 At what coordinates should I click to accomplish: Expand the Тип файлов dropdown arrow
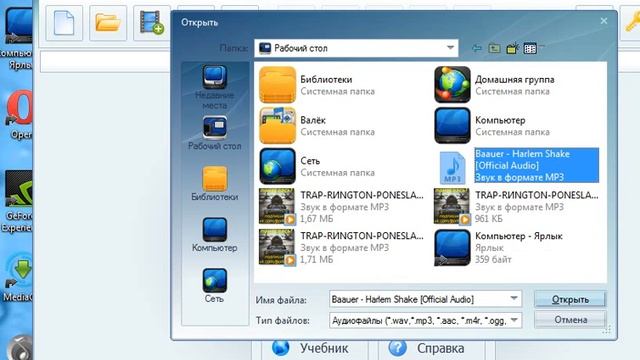pyautogui.click(x=514, y=320)
